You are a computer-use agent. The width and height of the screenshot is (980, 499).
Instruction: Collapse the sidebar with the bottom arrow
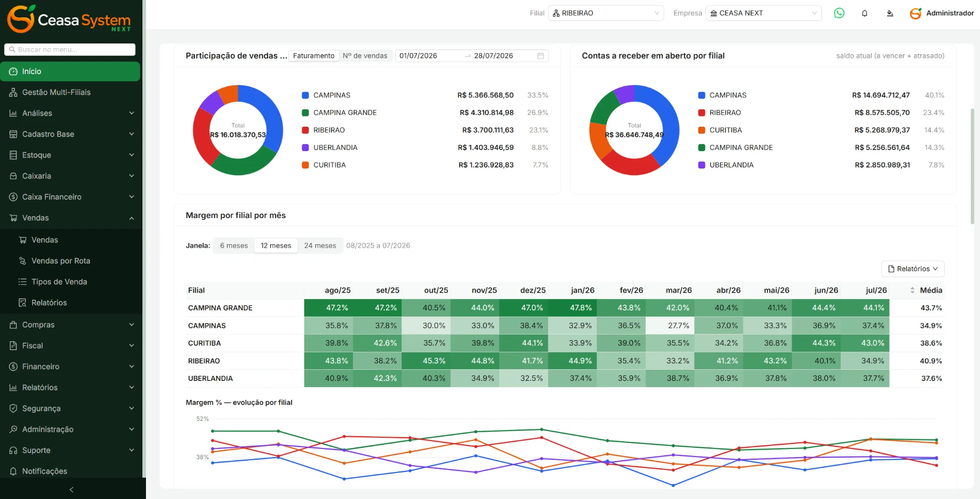coord(71,489)
